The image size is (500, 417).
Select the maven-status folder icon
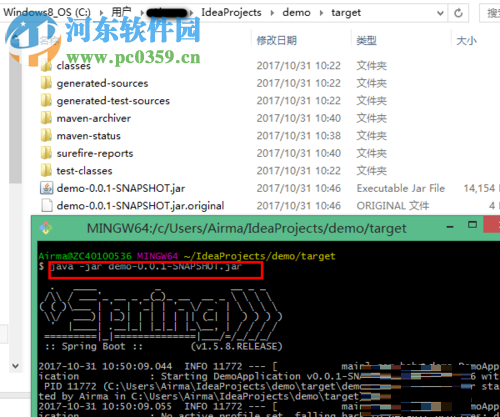tap(46, 136)
